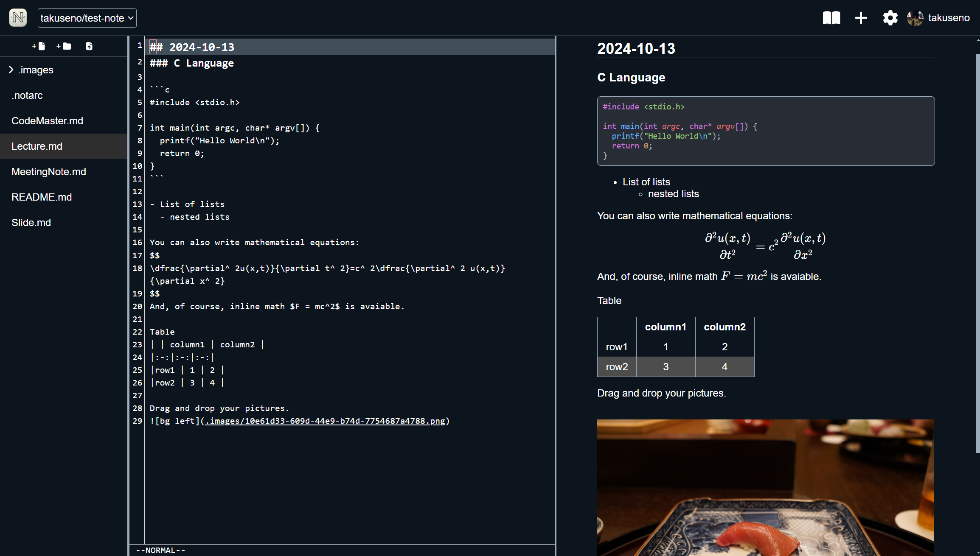The width and height of the screenshot is (980, 556).
Task: Click the 'column2' table header in preview
Action: point(724,327)
